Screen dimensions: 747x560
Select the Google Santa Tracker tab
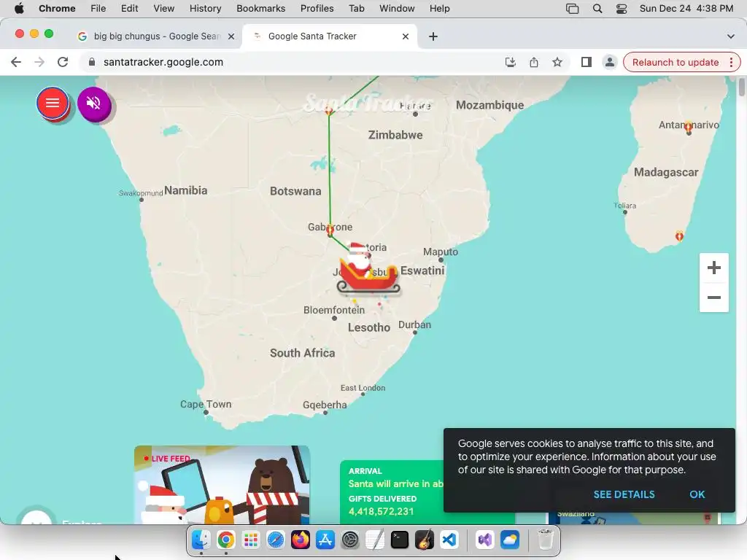(x=329, y=36)
